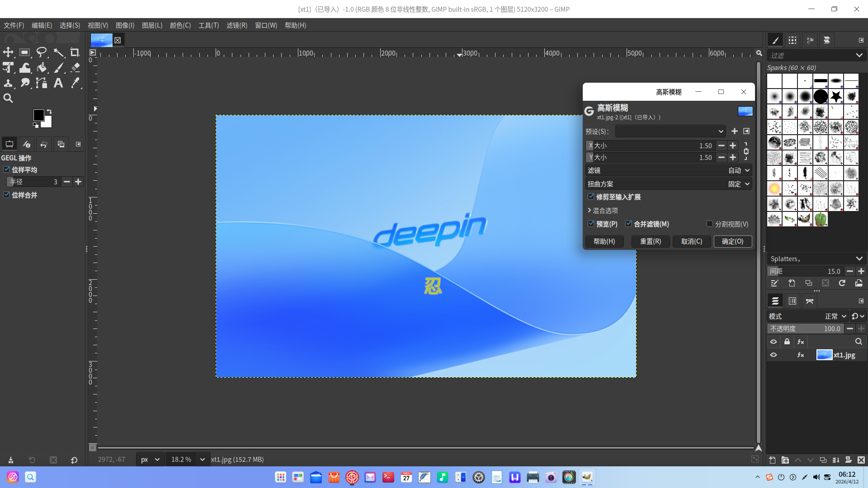Open the Abyss policy dropdown
This screenshot has width=868, height=488.
click(669, 184)
